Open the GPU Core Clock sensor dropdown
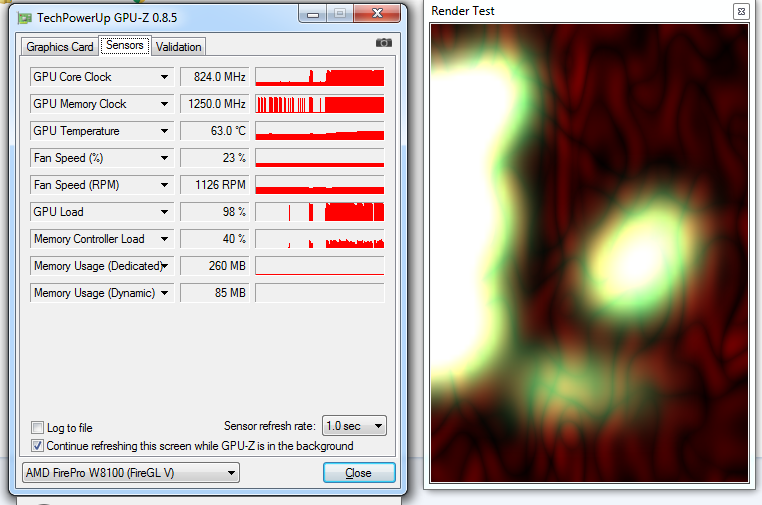 [x=164, y=77]
